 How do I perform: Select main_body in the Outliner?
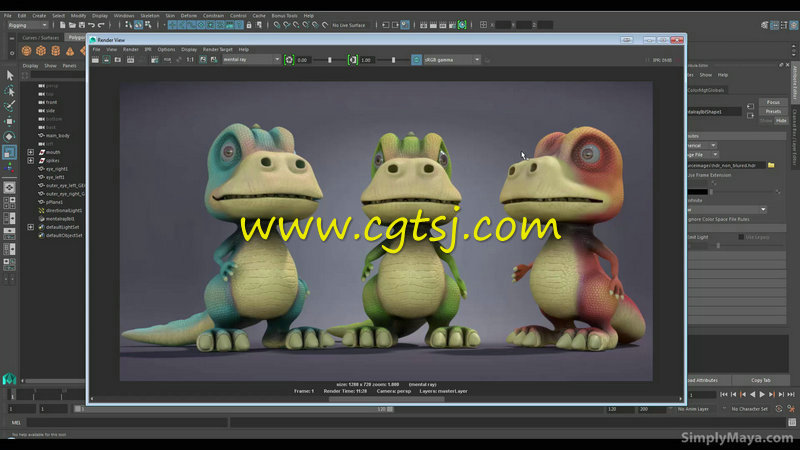(x=57, y=136)
